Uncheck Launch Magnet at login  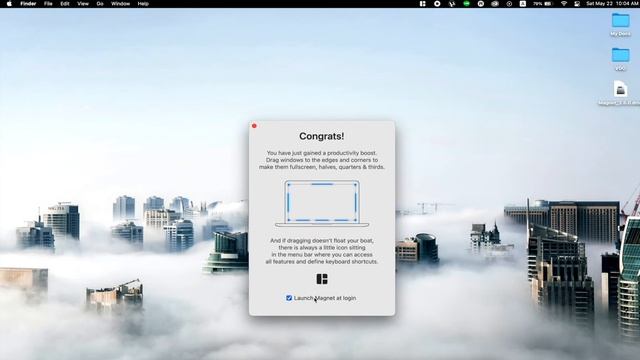(289, 298)
